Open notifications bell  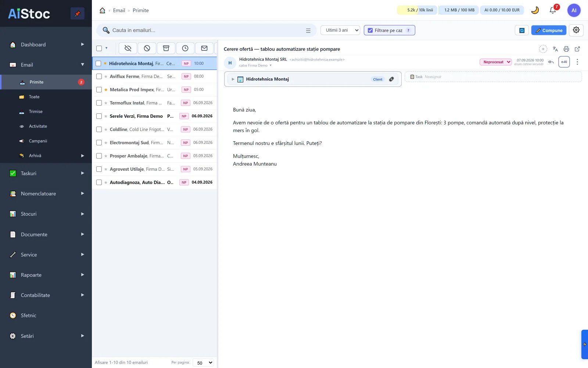coord(553,10)
